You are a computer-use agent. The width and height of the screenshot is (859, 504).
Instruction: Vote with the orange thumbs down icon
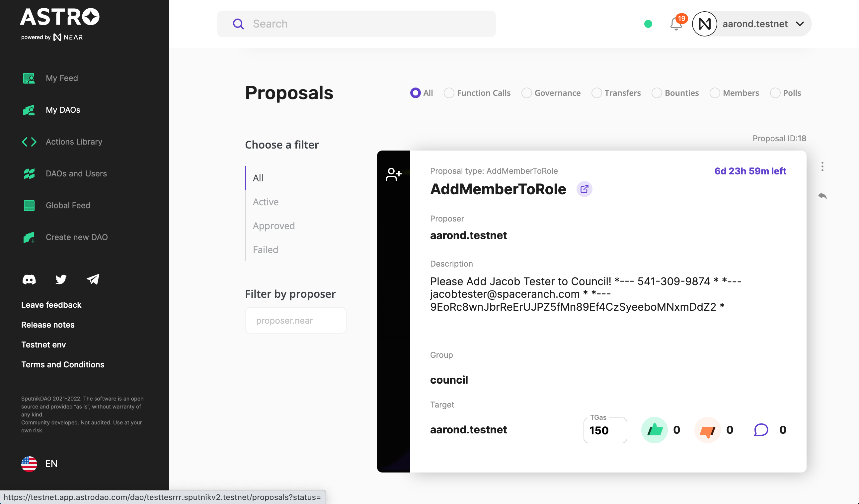pos(708,430)
